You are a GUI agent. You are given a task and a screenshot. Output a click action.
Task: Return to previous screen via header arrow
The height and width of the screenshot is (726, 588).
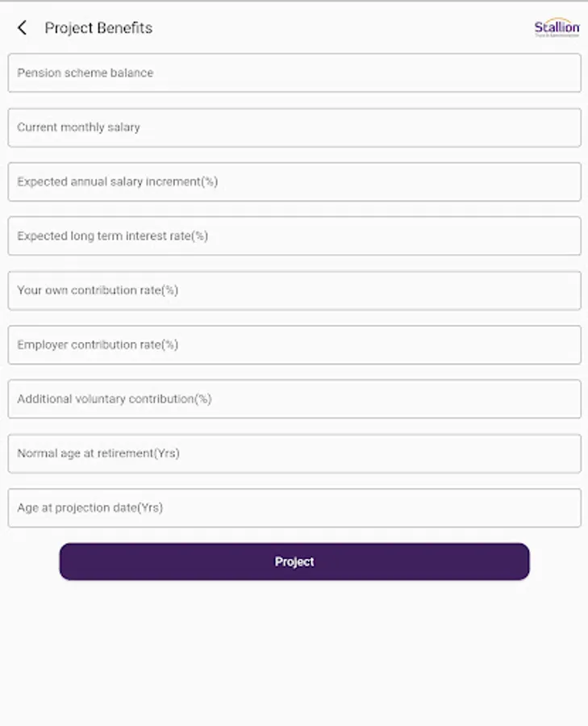click(22, 28)
